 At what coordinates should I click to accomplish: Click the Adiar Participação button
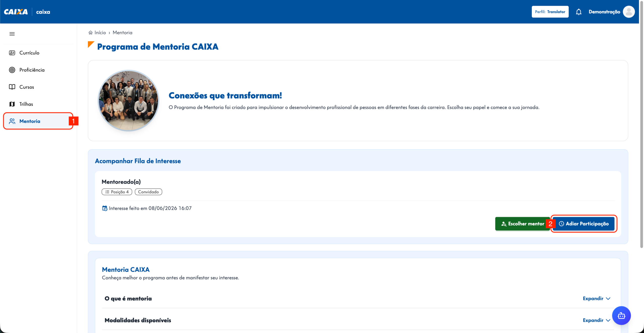584,224
